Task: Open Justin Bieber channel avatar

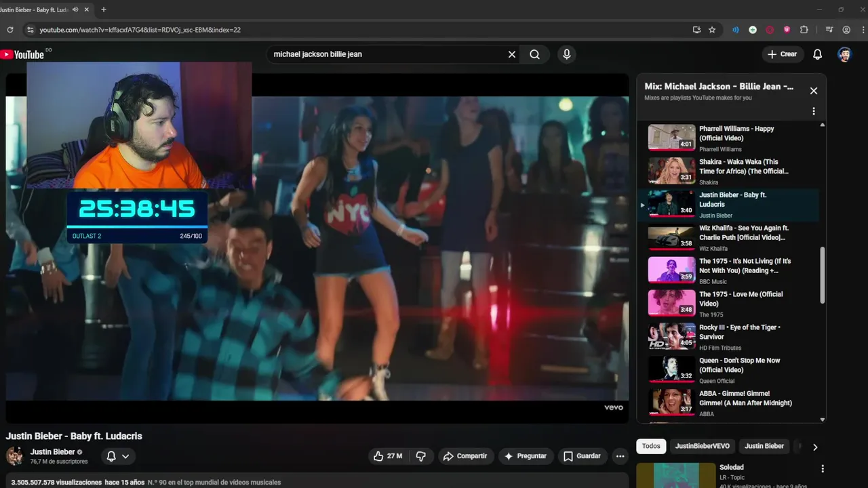Action: coord(15,455)
